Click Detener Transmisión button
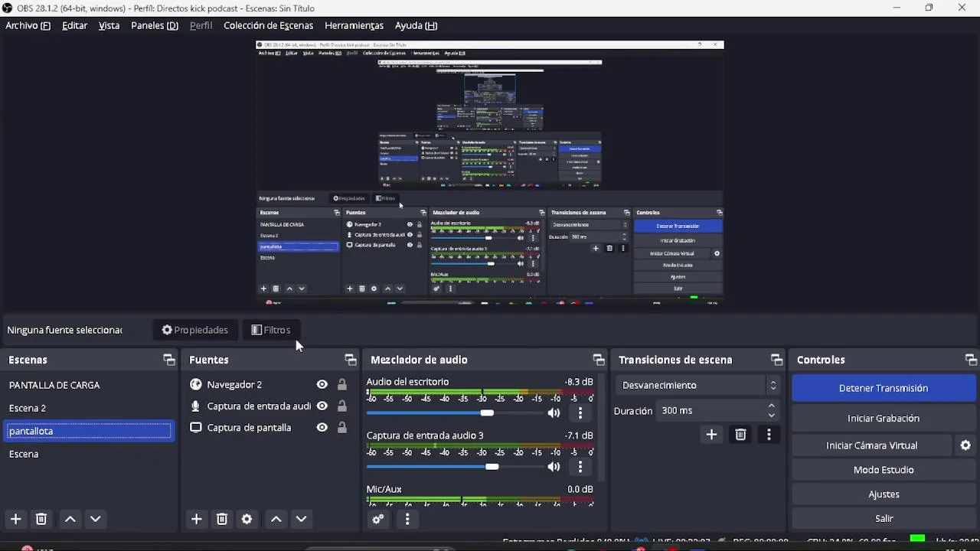Viewport: 980px width, 551px height. pos(883,388)
